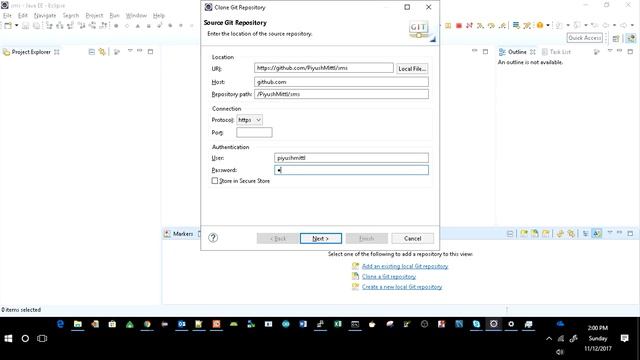640x360 pixels.
Task: Select the Outline tab
Action: [x=517, y=52]
